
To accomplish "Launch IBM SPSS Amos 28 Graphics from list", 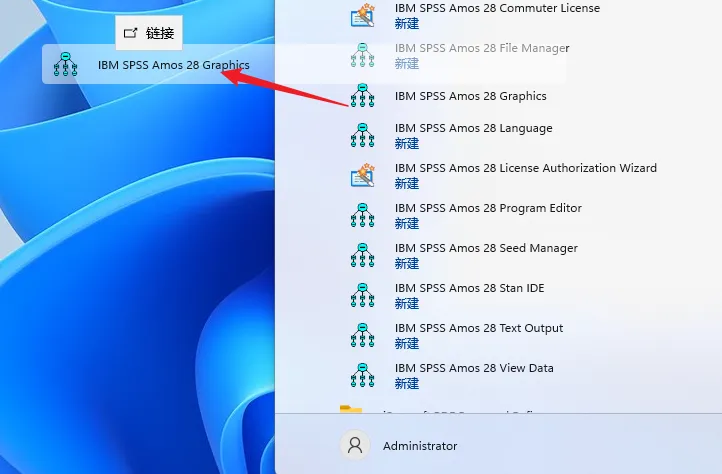I will (x=471, y=96).
